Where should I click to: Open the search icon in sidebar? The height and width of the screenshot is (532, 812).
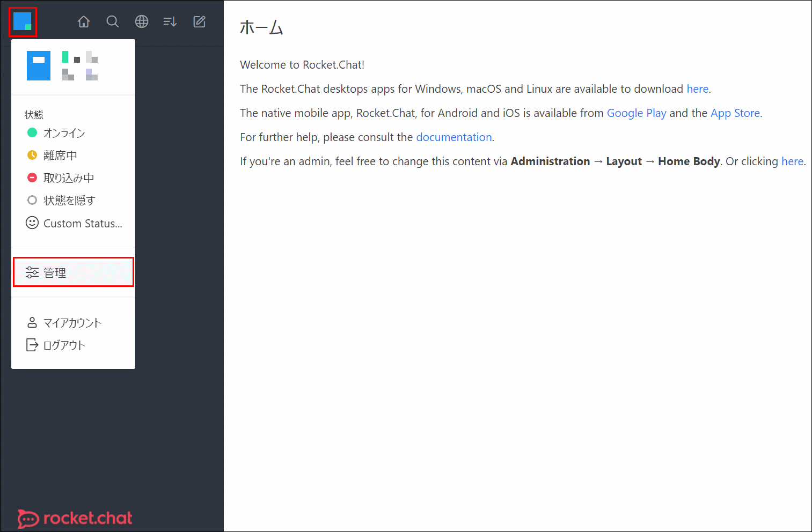[113, 21]
